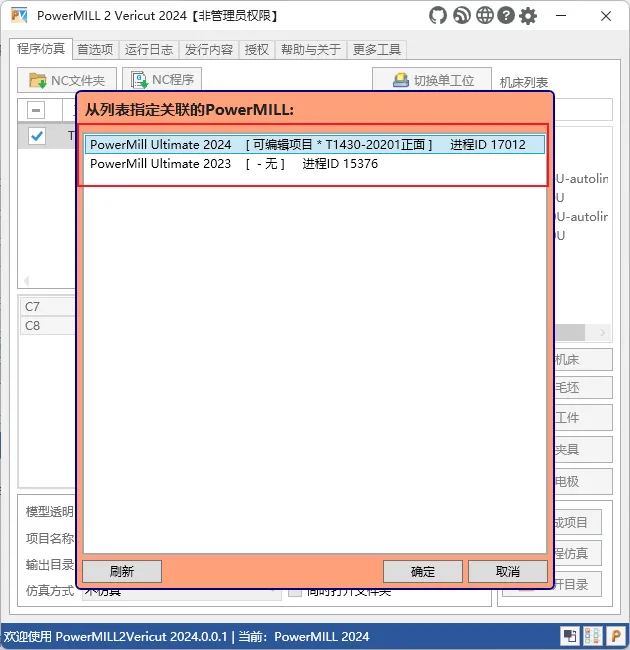Click the 夹具 button in the main window
The image size is (630, 650).
pyautogui.click(x=583, y=449)
